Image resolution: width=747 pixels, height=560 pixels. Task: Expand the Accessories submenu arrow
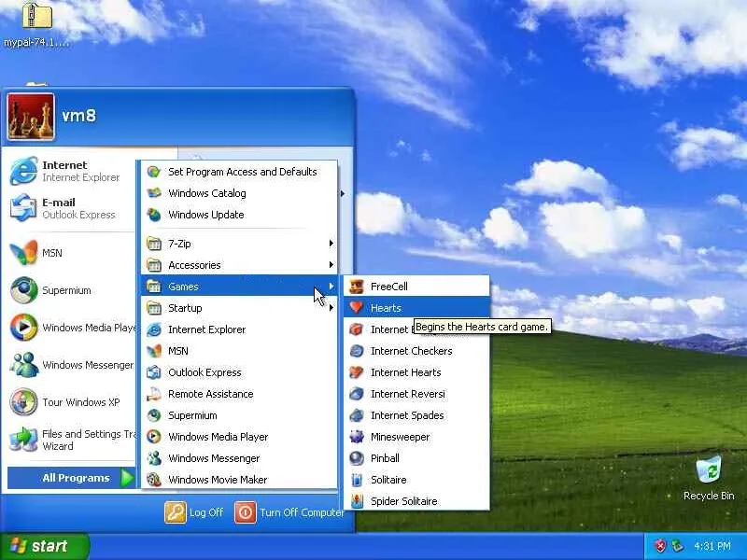331,265
